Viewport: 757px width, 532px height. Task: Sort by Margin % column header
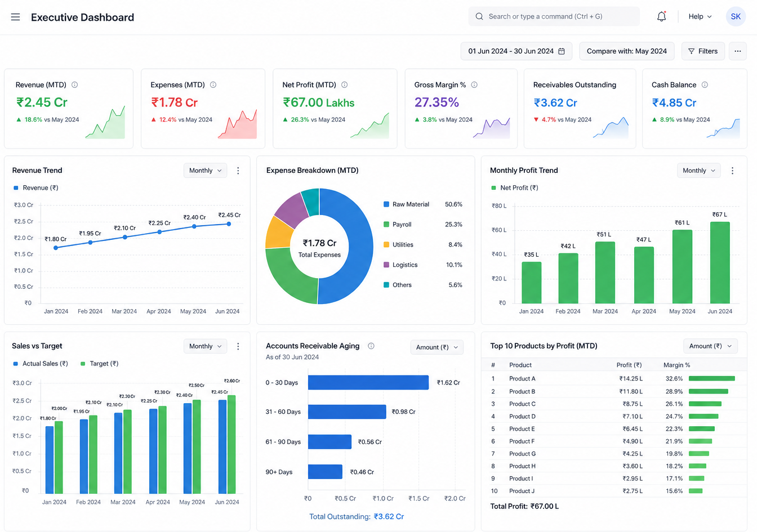pyautogui.click(x=676, y=365)
